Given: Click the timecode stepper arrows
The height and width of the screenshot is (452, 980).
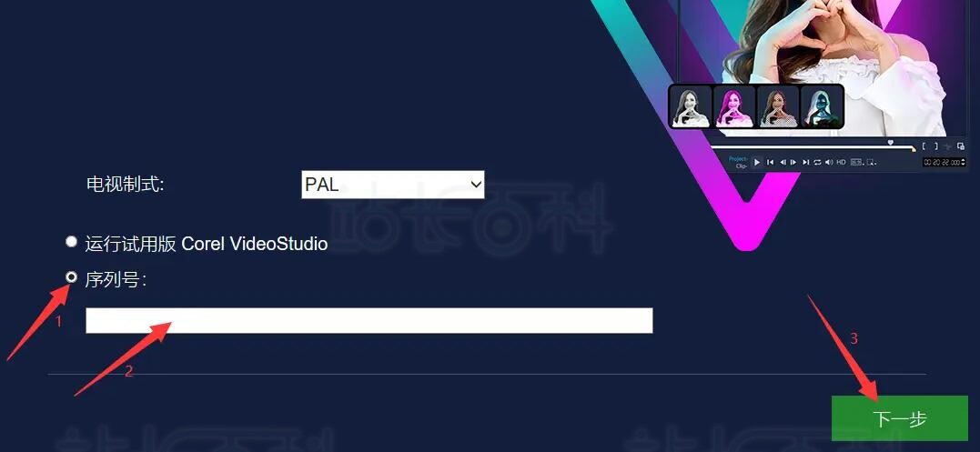Looking at the screenshot, I should click(x=963, y=162).
